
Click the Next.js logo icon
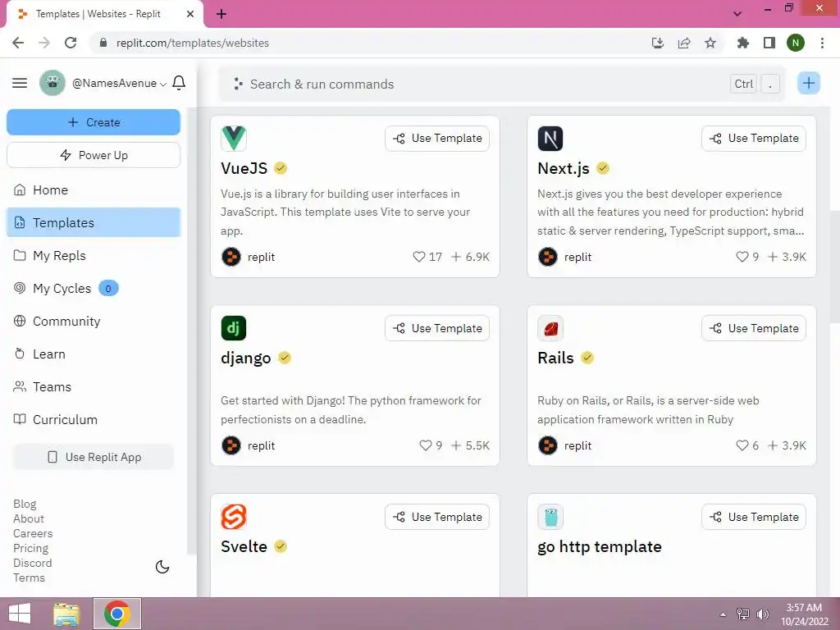(550, 138)
